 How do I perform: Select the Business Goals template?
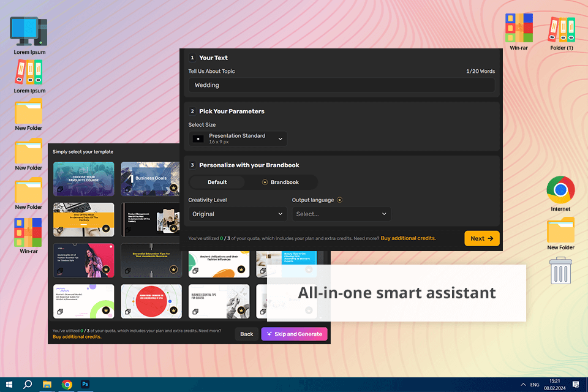coord(150,179)
